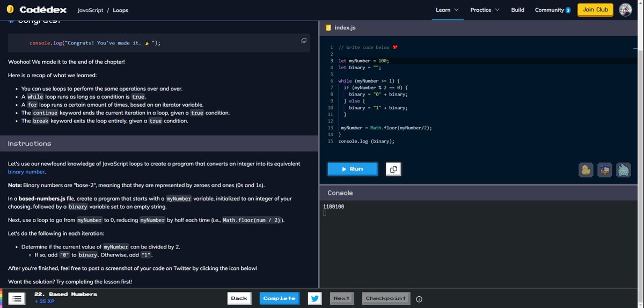Click the Next exercise button

(341, 298)
